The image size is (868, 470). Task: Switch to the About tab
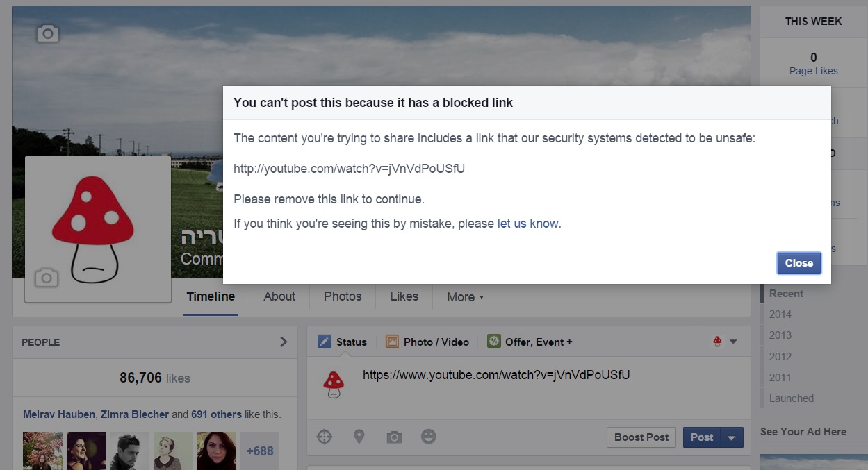[x=279, y=296]
